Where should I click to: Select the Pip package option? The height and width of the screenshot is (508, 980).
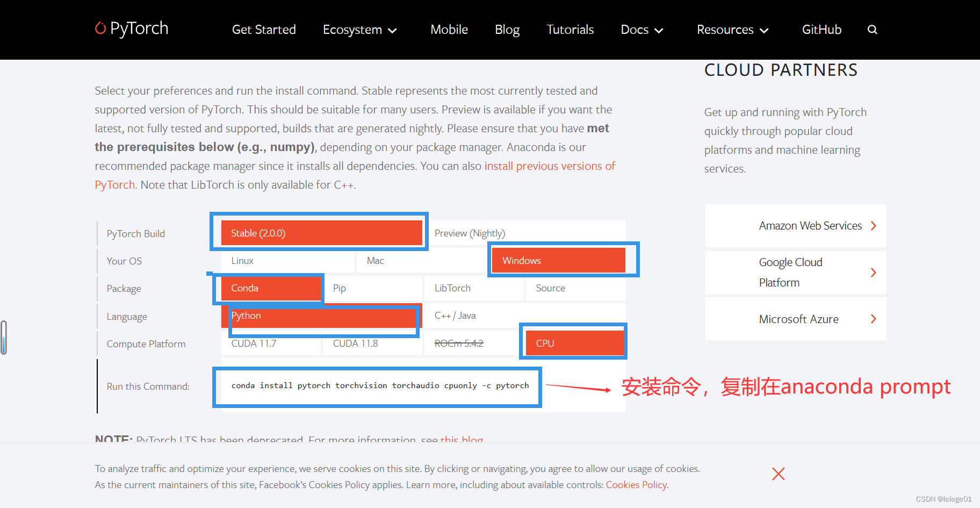click(372, 288)
